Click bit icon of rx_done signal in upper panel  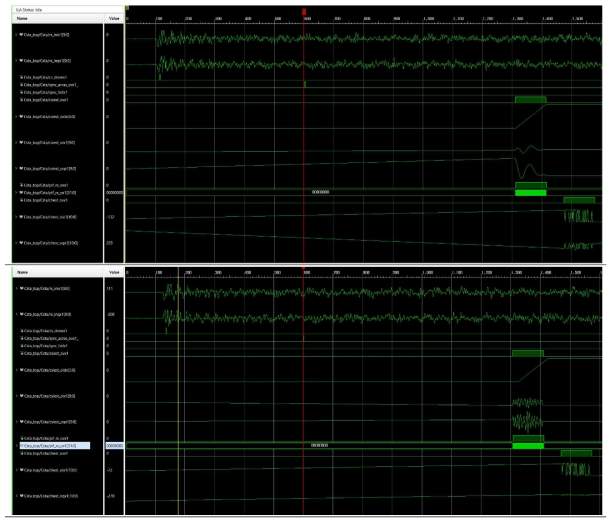tap(22, 77)
